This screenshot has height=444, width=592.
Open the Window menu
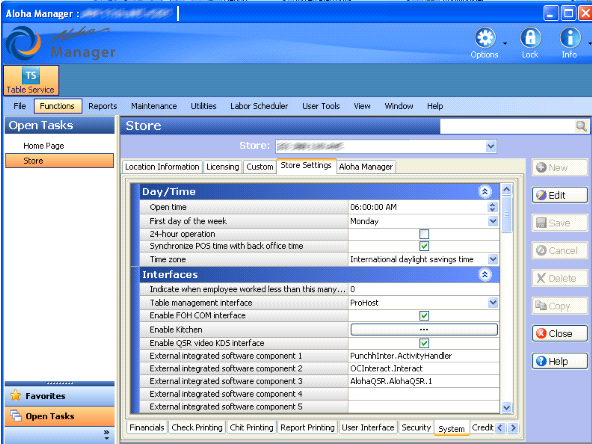click(399, 106)
